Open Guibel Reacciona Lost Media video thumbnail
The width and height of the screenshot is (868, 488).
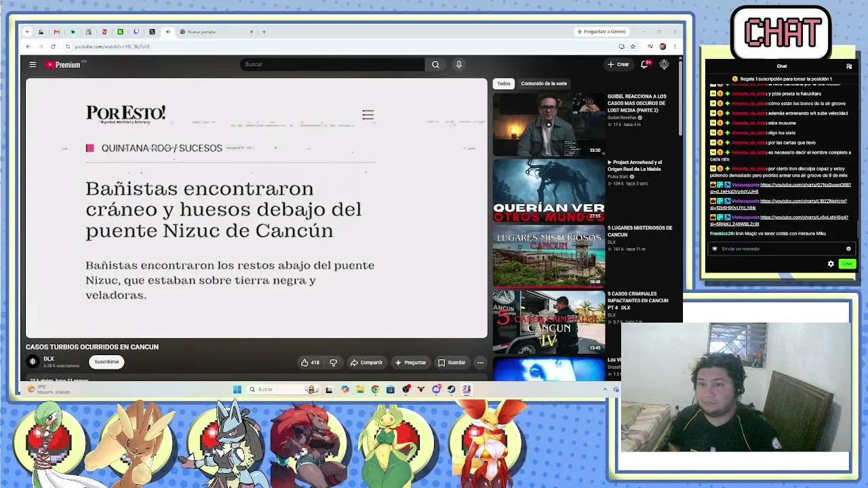point(549,125)
